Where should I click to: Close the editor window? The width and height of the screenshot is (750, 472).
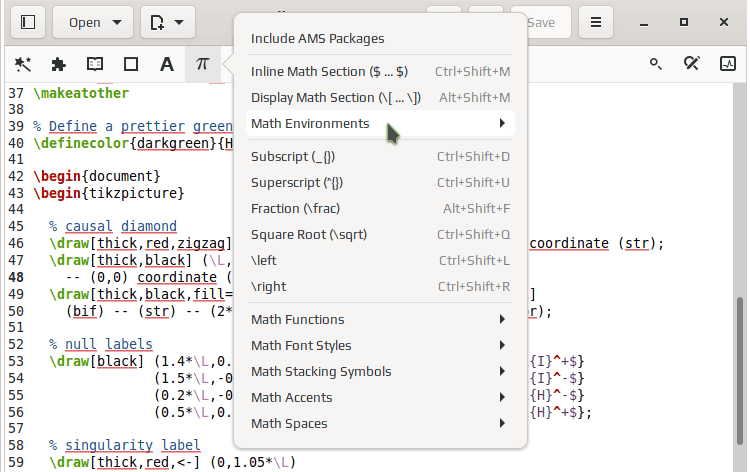tap(724, 22)
